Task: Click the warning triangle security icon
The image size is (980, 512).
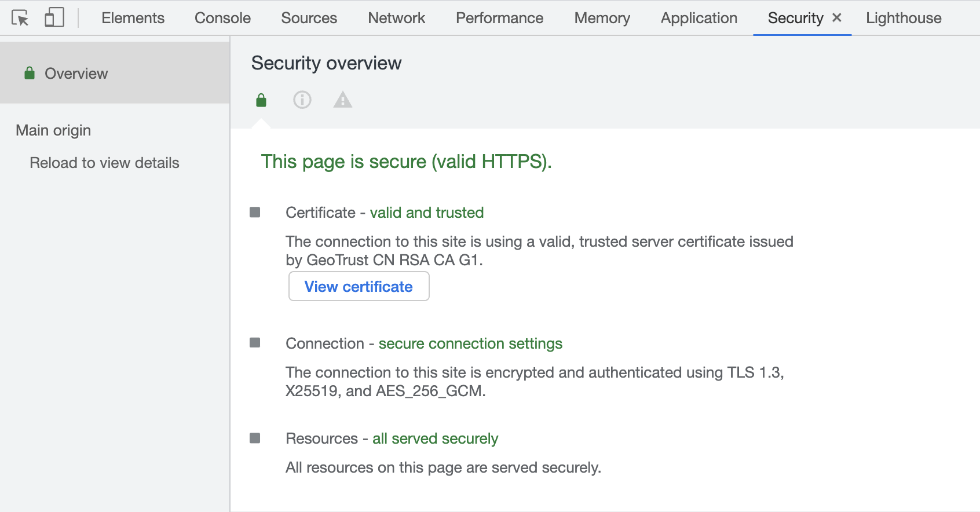Action: (343, 100)
